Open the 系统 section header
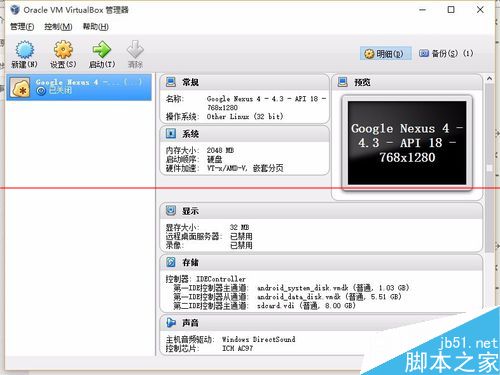The width and height of the screenshot is (500, 375). click(244, 134)
